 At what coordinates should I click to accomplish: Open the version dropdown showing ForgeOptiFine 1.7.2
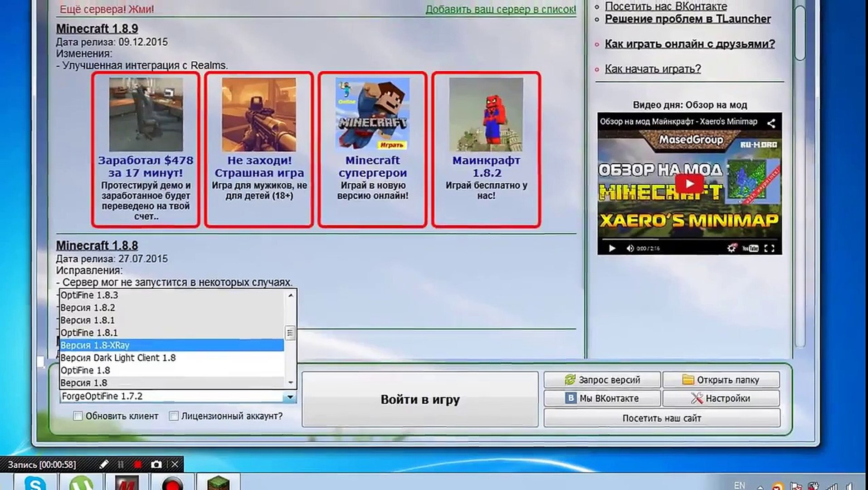point(178,397)
